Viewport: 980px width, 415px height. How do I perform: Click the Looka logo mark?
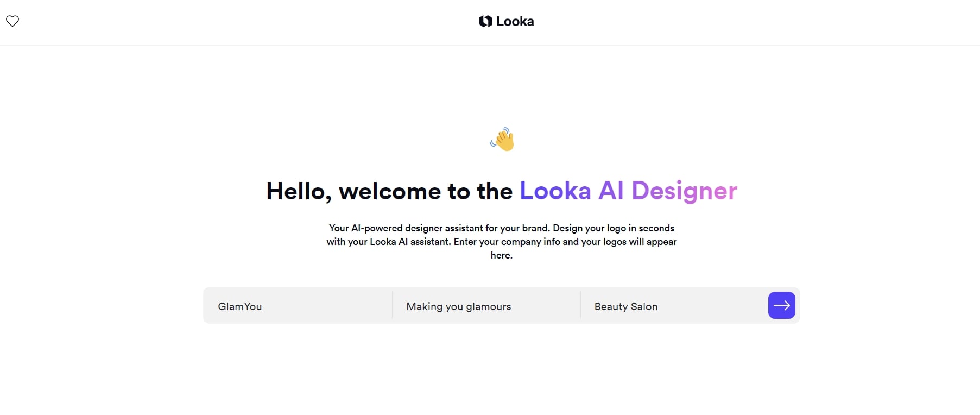[x=485, y=21]
